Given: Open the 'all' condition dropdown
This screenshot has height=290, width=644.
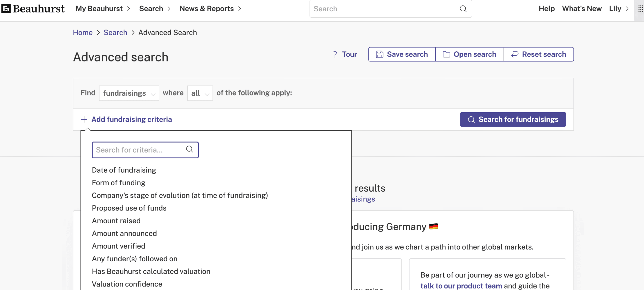Looking at the screenshot, I should coord(200,93).
